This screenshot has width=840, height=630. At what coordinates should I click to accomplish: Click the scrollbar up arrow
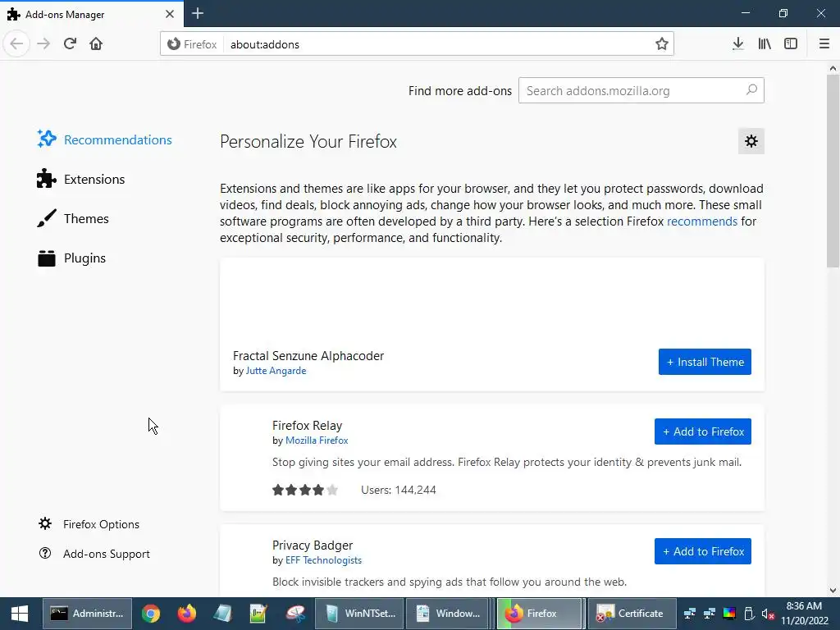(833, 69)
